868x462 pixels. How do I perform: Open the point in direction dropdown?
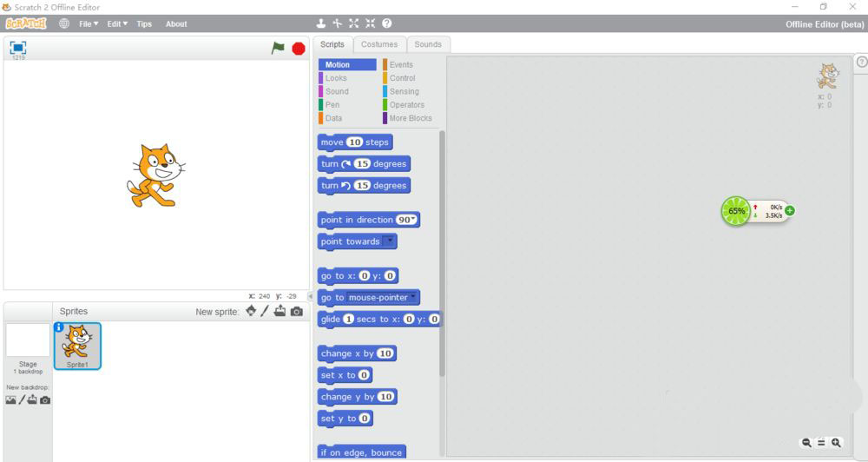416,220
